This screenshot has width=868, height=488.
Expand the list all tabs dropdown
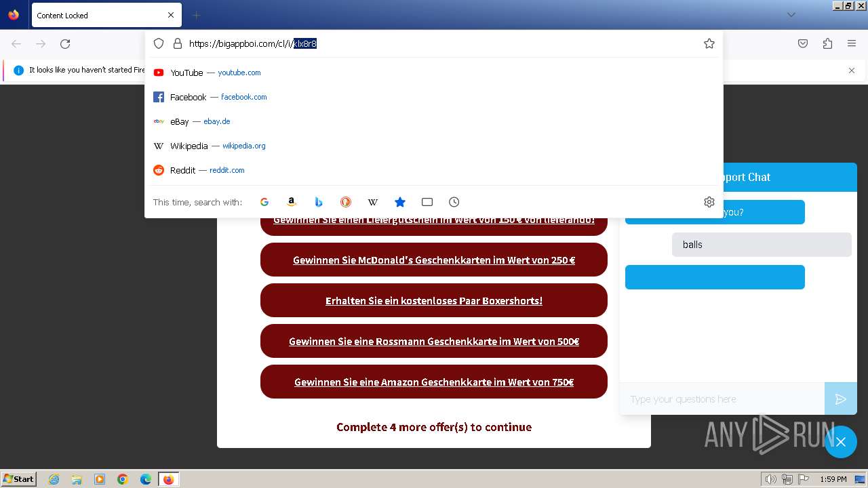coord(791,15)
